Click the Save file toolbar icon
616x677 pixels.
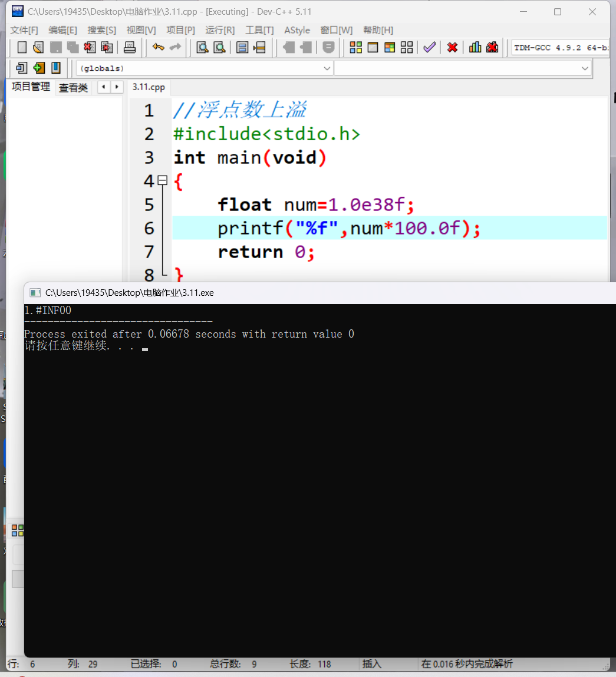click(x=56, y=48)
